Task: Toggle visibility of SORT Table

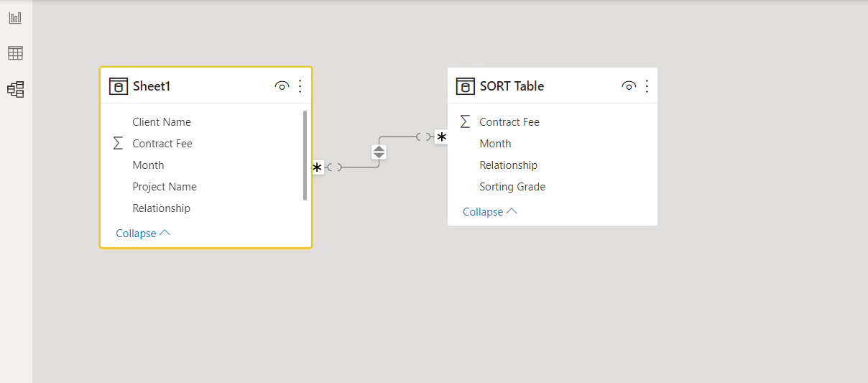Action: (x=629, y=86)
